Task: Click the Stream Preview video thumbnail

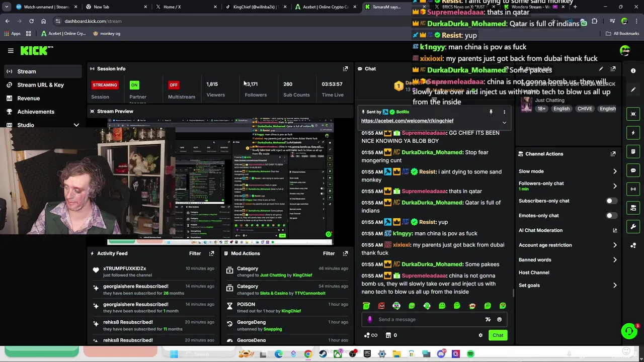Action: pyautogui.click(x=220, y=182)
